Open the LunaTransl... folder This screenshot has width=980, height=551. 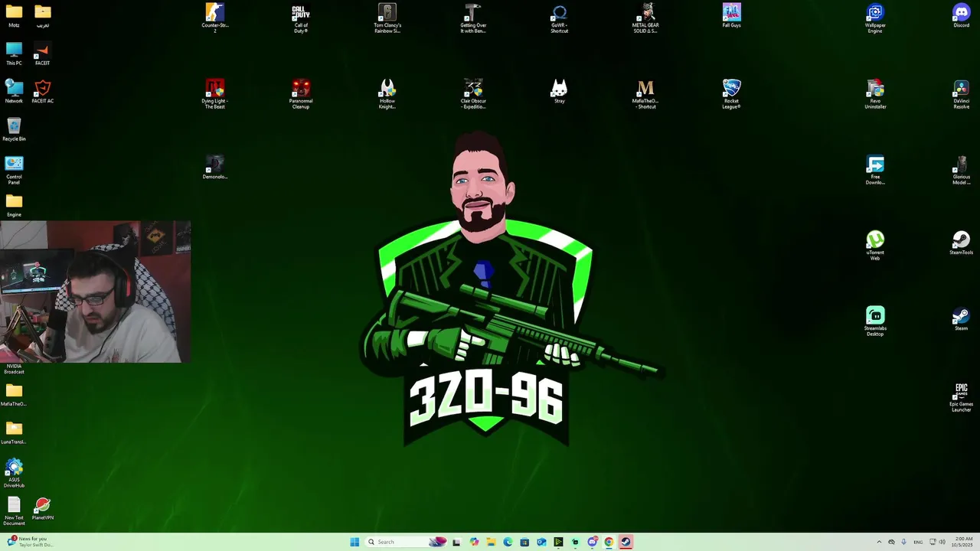click(x=14, y=432)
